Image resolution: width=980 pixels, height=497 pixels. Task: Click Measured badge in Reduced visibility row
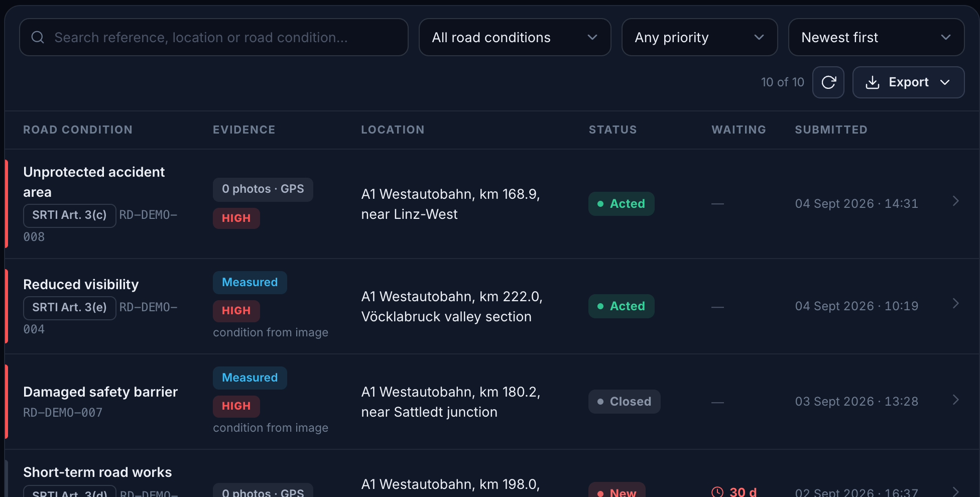coord(250,283)
